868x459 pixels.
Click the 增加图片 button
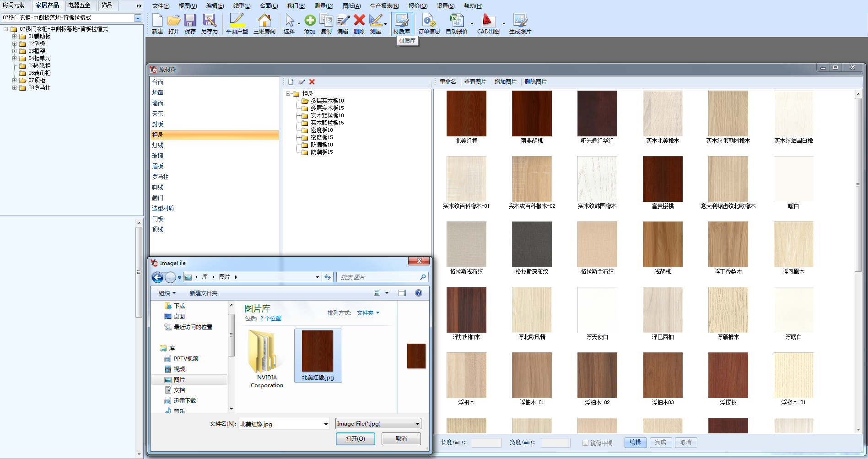click(505, 82)
